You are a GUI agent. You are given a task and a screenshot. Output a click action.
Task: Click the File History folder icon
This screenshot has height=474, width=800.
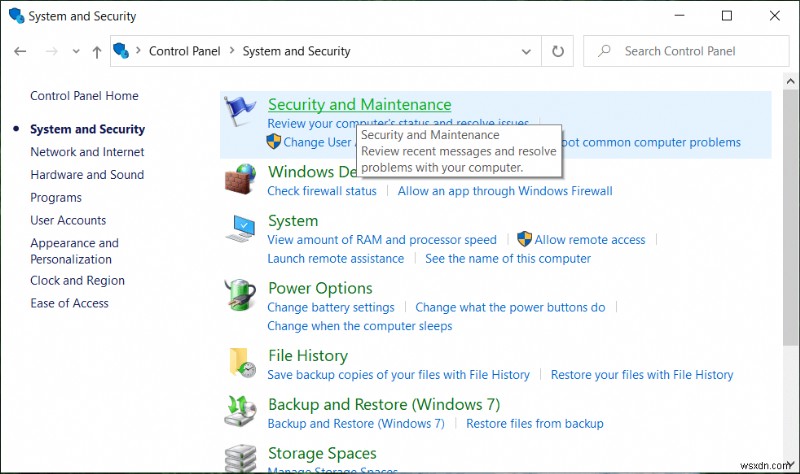(242, 362)
